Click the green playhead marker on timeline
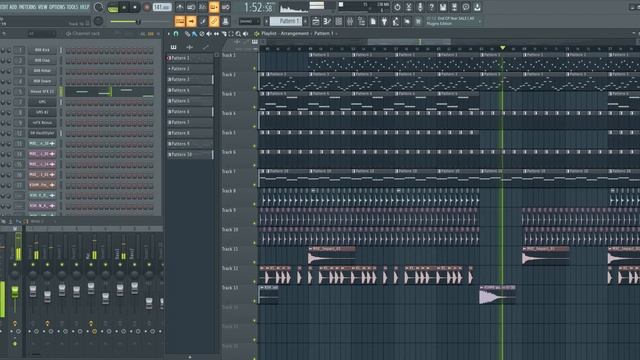This screenshot has width=640, height=360. tap(503, 48)
